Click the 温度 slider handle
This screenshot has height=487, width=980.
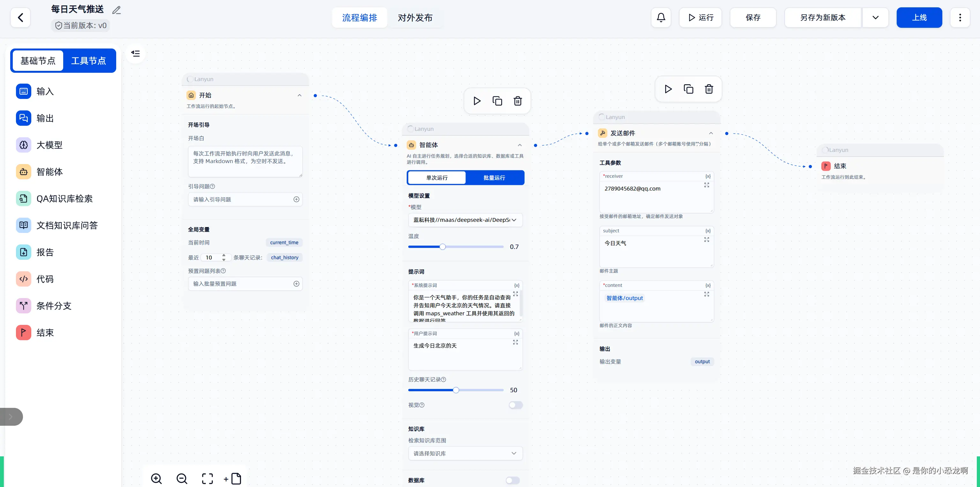pyautogui.click(x=442, y=247)
